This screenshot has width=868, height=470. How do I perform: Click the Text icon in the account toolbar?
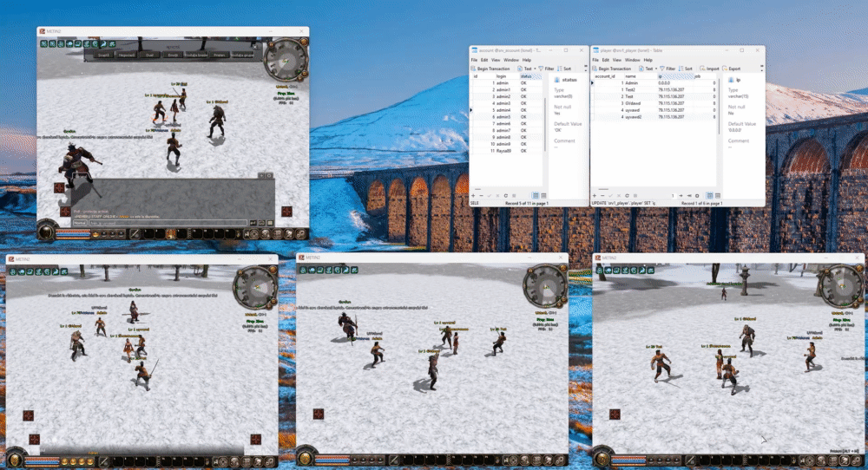525,69
